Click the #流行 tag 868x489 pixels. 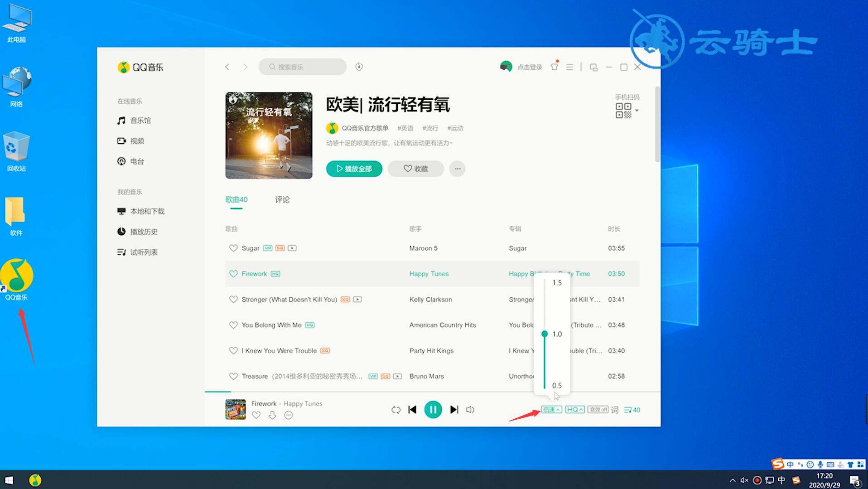point(430,128)
